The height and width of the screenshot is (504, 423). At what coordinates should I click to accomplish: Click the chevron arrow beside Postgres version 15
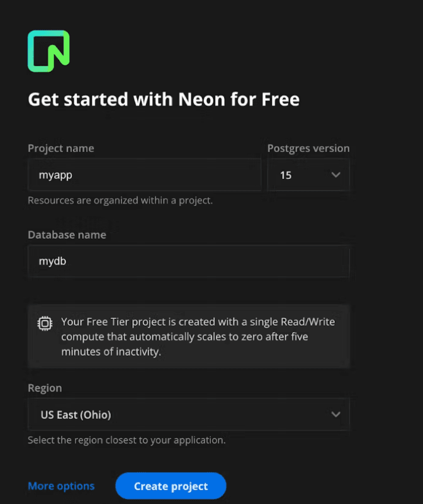(336, 175)
